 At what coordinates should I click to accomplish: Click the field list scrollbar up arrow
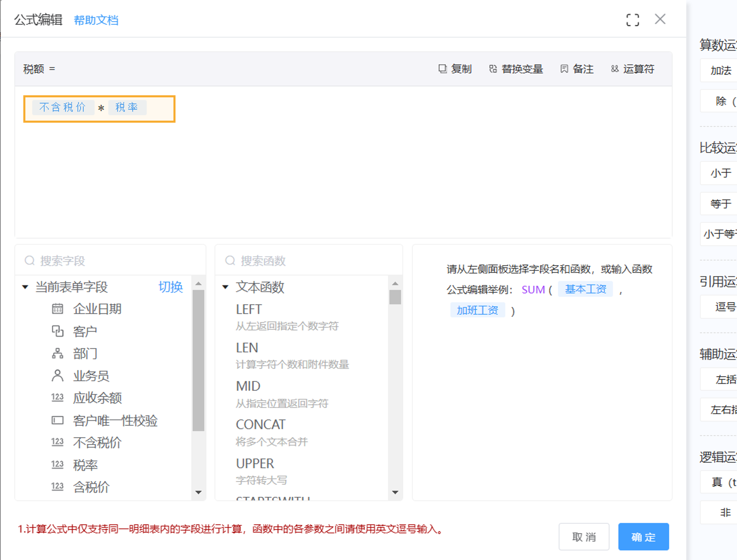click(x=198, y=283)
